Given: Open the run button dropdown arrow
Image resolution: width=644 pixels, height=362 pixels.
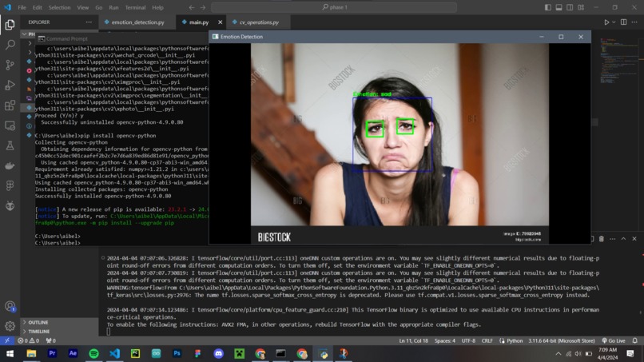Looking at the screenshot, I should pos(614,22).
